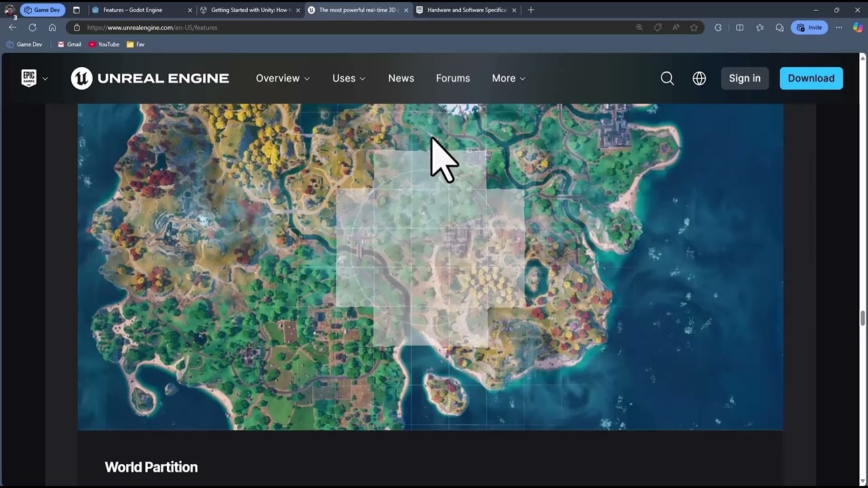Click the Unreal Engine logo
Screen dimensions: 868x488
coord(150,79)
